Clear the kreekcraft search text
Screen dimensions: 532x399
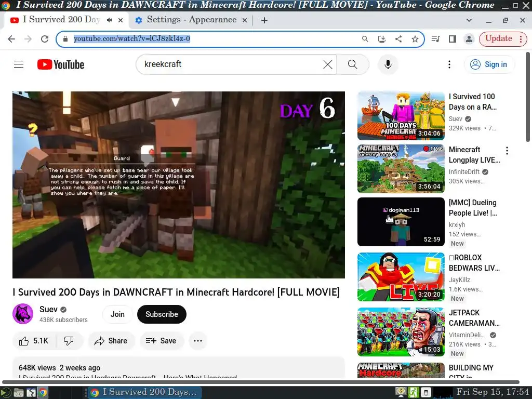click(328, 64)
